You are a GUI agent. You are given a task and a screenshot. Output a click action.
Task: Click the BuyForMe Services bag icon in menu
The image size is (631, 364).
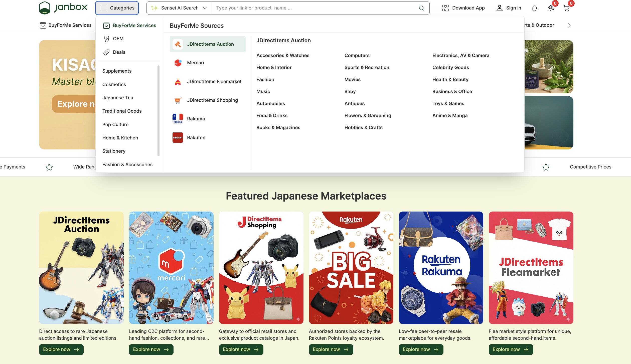click(x=107, y=26)
